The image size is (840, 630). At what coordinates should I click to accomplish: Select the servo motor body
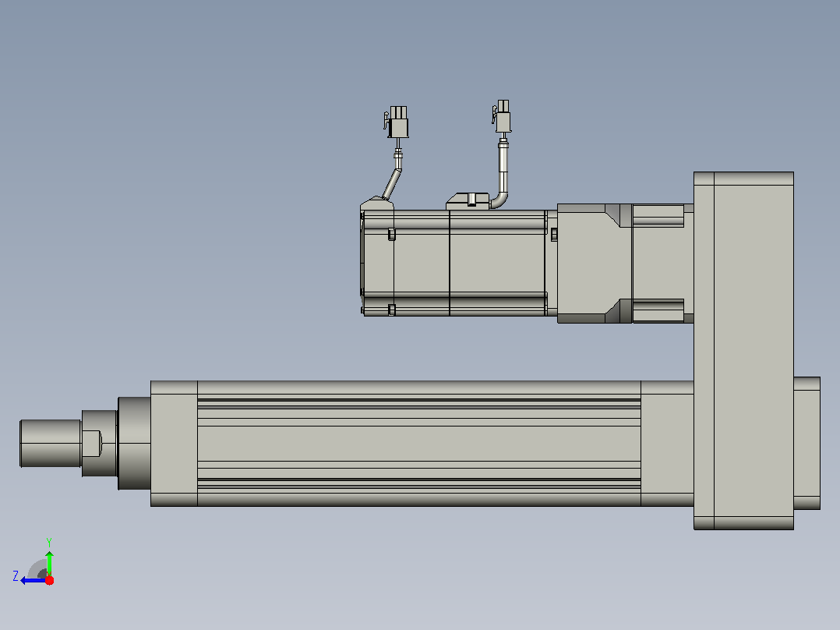[x=458, y=263]
